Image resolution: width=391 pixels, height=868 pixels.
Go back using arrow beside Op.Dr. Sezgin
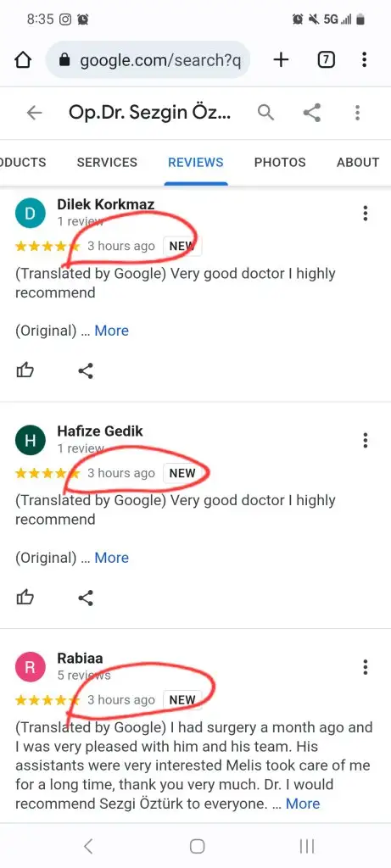coord(34,113)
